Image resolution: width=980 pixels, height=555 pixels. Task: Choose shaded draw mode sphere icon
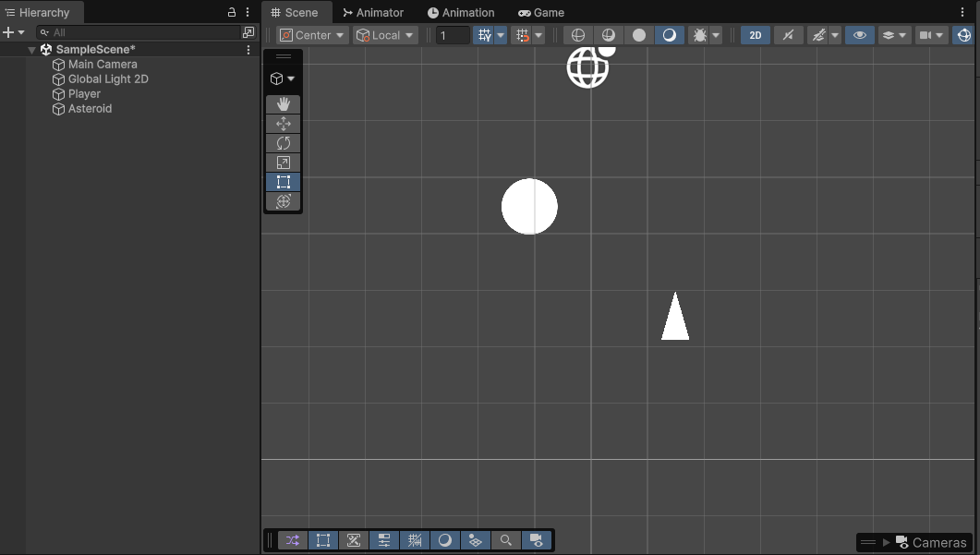669,35
